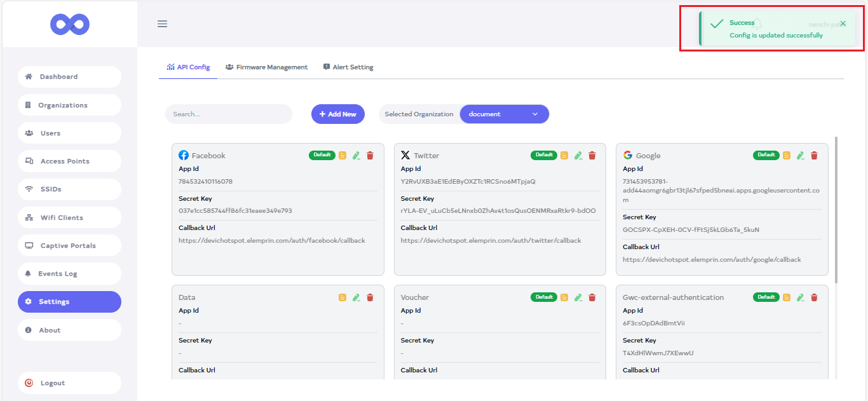Toggle the Default badge on Facebook card

(x=322, y=155)
